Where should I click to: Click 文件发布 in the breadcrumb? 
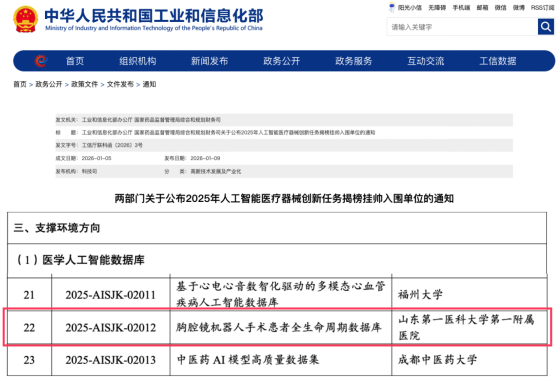point(120,84)
